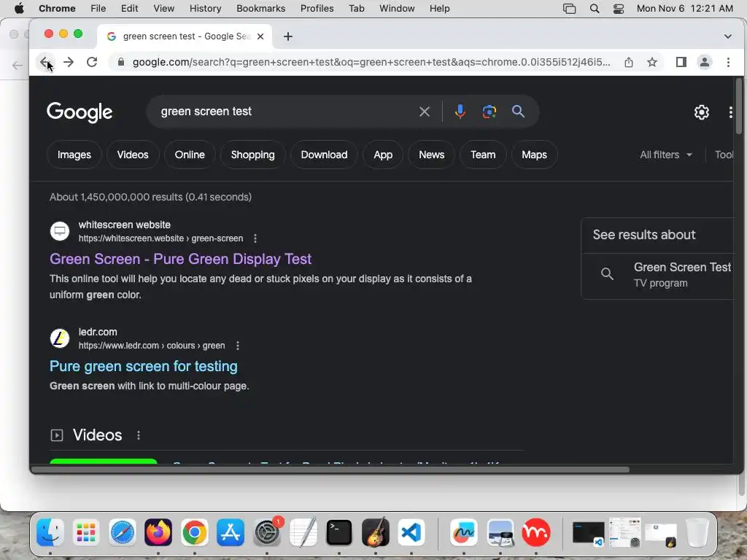Start voice search with microphone
This screenshot has width=747, height=560.
460,112
